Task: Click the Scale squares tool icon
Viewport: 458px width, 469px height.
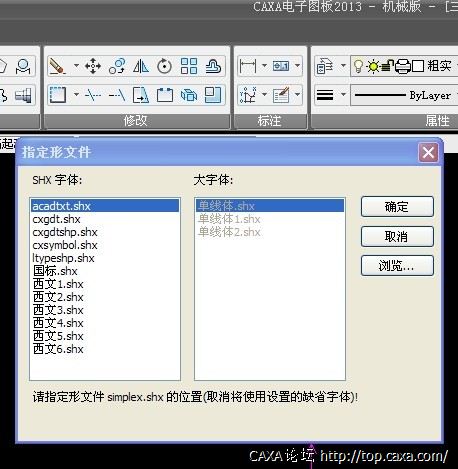Action: pyautogui.click(x=213, y=95)
